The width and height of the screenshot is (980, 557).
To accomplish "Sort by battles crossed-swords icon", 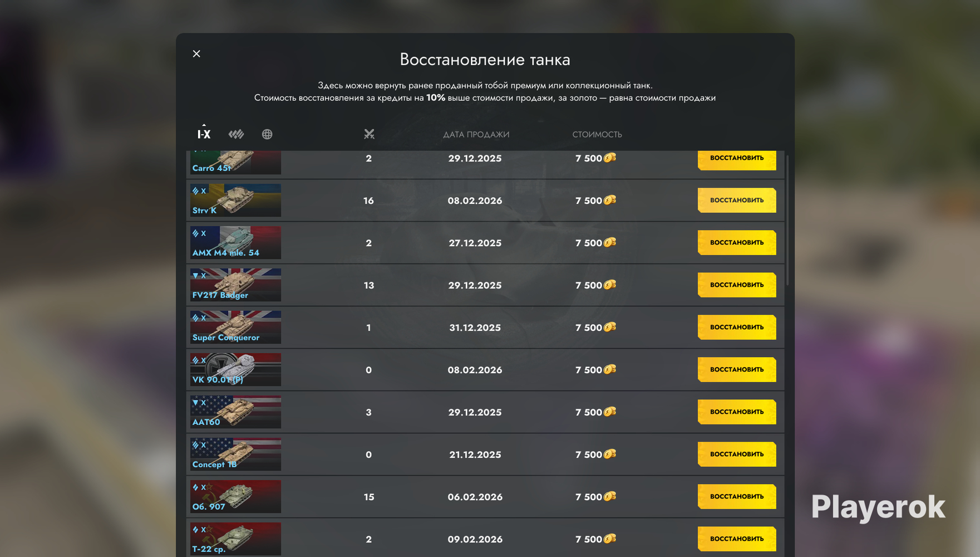I will 369,134.
